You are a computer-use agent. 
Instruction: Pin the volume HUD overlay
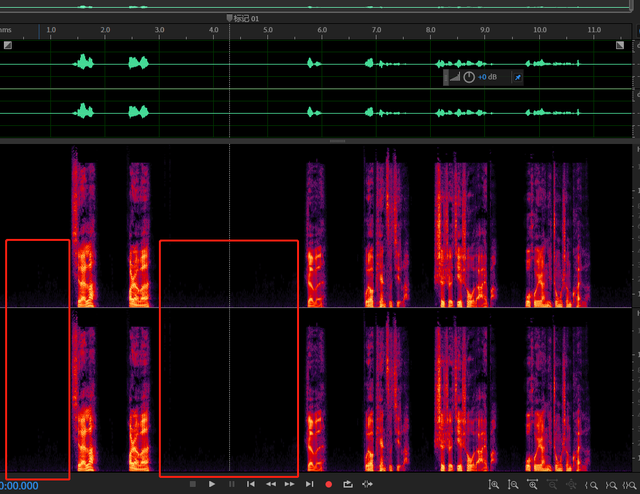tap(516, 77)
